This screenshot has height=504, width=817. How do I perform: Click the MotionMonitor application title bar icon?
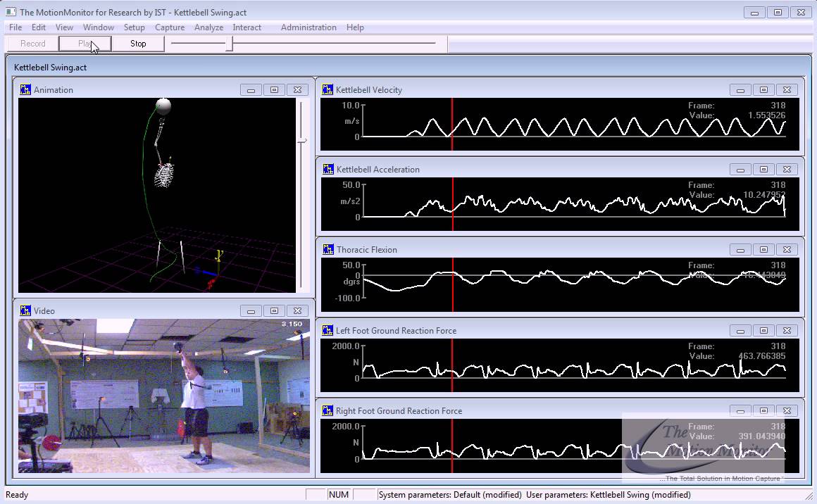(x=11, y=11)
